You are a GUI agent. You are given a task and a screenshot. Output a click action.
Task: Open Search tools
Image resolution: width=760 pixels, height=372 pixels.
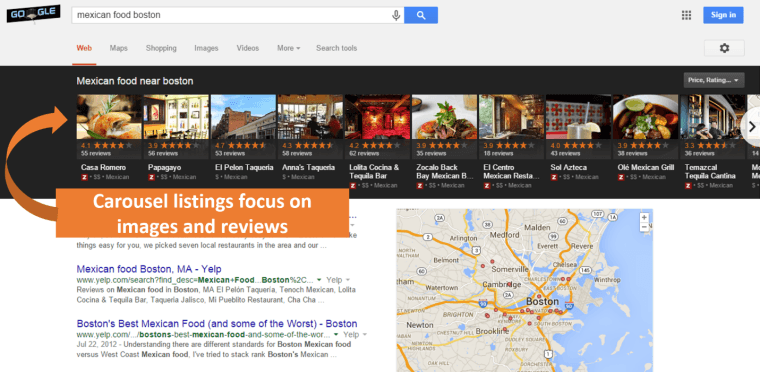tap(336, 48)
